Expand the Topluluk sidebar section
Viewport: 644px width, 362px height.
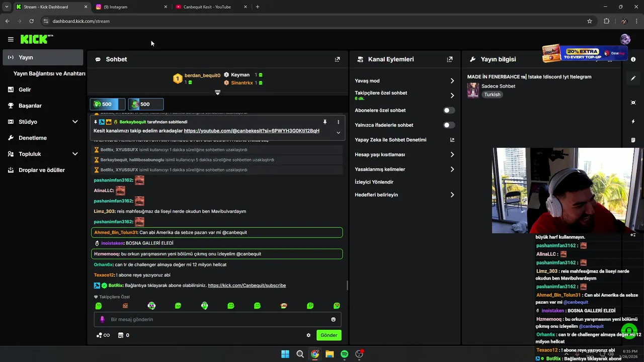pos(75,154)
